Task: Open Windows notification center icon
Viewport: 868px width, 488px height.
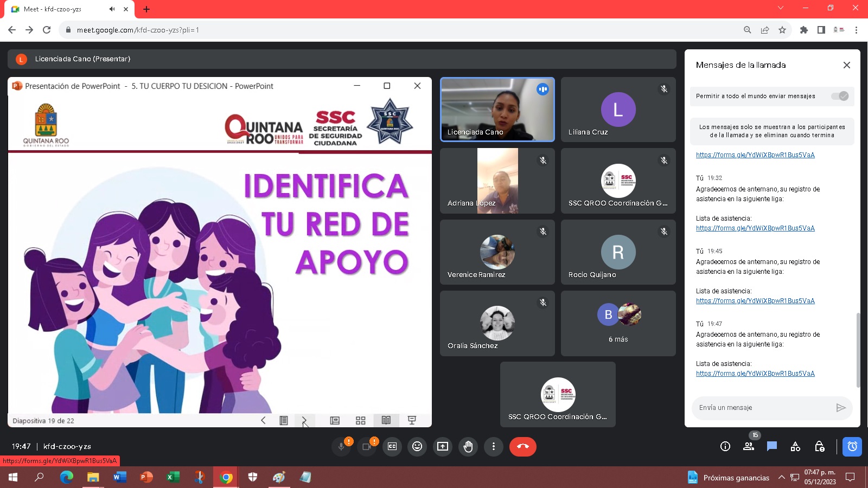Action: click(851, 477)
